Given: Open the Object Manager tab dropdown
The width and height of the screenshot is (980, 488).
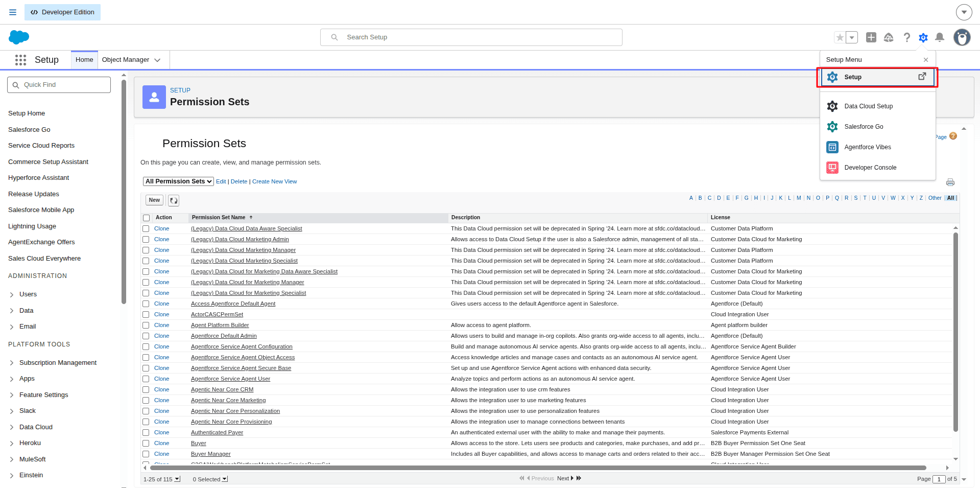Looking at the screenshot, I should [157, 60].
